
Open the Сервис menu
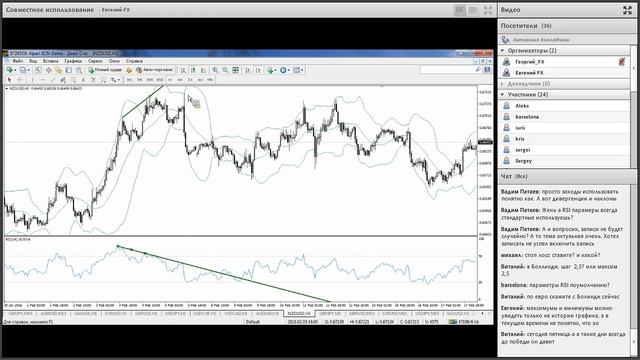click(x=96, y=61)
